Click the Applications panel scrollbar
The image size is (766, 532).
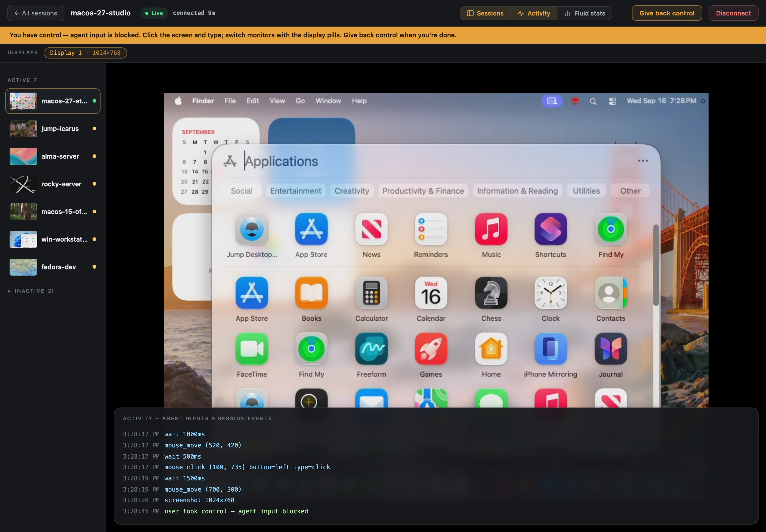point(656,265)
